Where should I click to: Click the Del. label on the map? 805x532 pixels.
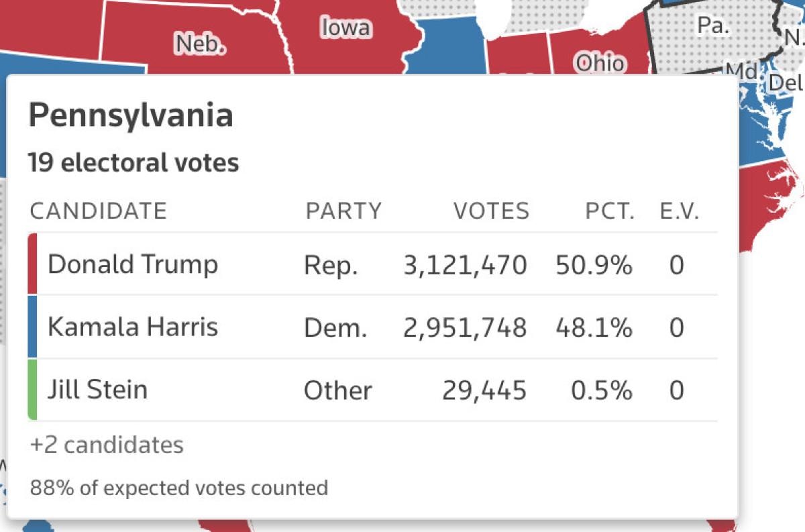tap(786, 83)
